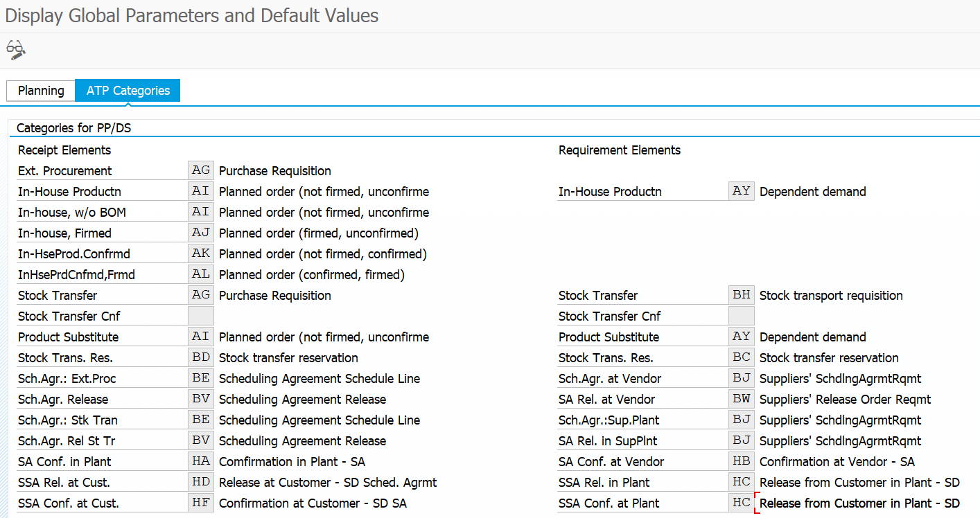Click the HA field for SA Conf. in Plant

coord(201,461)
